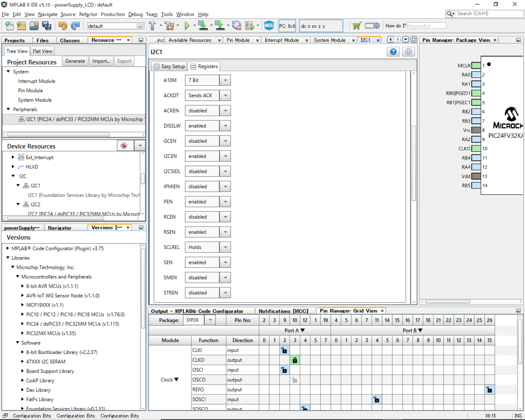Screen dimensions: 525x420
Task: Click the Build Project hammer icon
Action: 152,26
